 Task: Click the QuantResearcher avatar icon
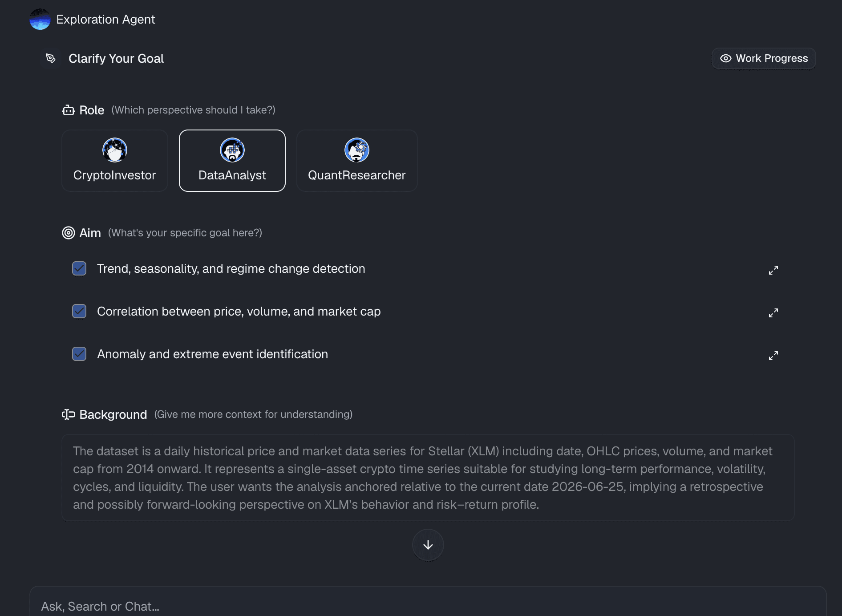[357, 150]
